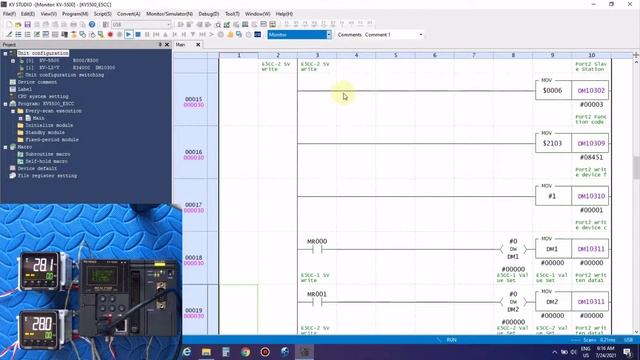The image size is (640, 360).
Task: Click the File register setting icon
Action: tap(13, 176)
